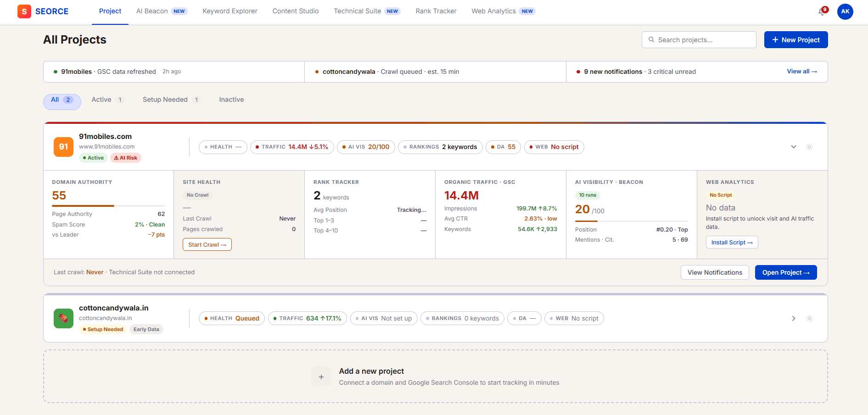Click the Open Project button
Screen dimensions: 868x415
785,272
